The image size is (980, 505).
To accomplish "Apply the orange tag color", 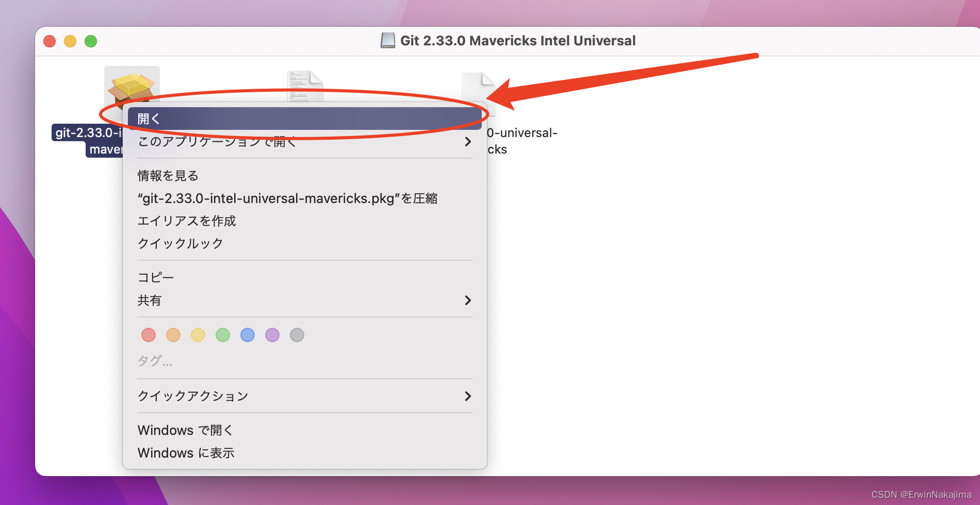I will pyautogui.click(x=173, y=335).
